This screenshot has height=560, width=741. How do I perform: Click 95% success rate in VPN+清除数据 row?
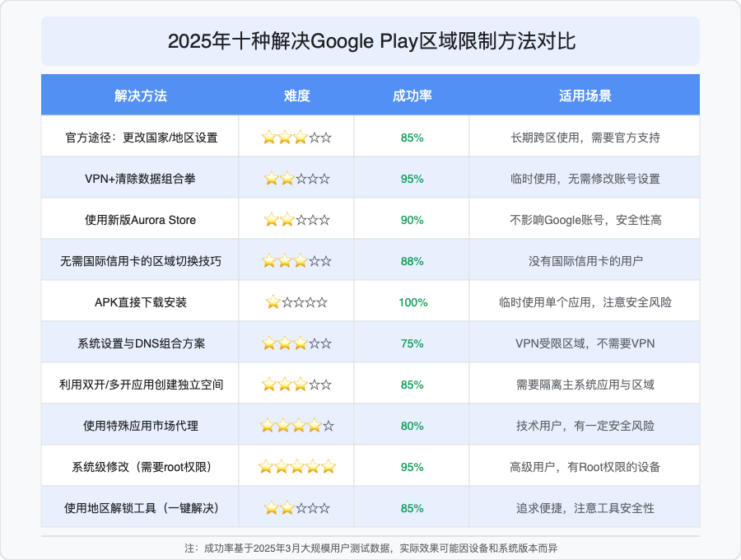click(412, 179)
